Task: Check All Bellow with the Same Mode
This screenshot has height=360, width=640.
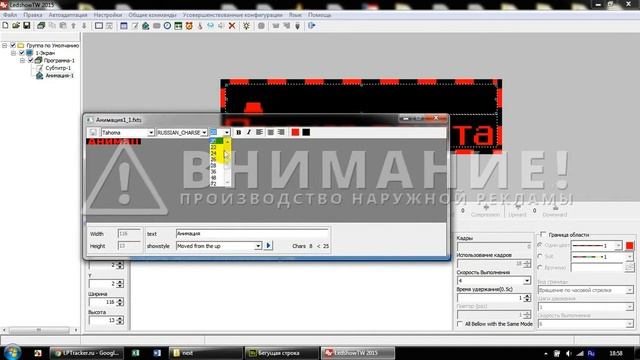Action: click(460, 324)
